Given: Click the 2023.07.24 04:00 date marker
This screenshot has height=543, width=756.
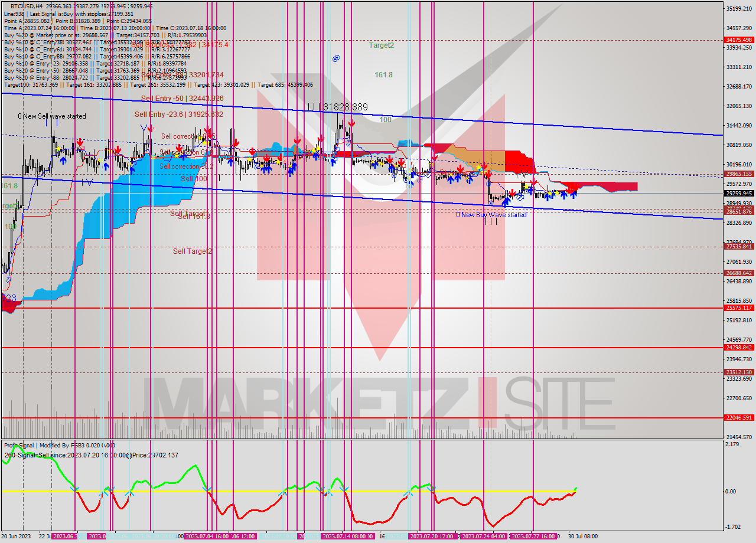Looking at the screenshot, I should [484, 536].
